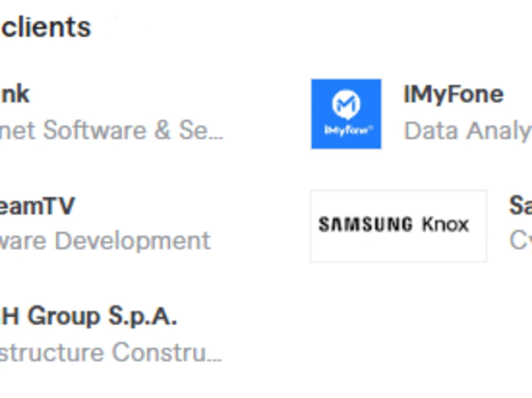Click the SAMSUNG wordmark in the logo
This screenshot has height=398, width=532.
click(365, 224)
